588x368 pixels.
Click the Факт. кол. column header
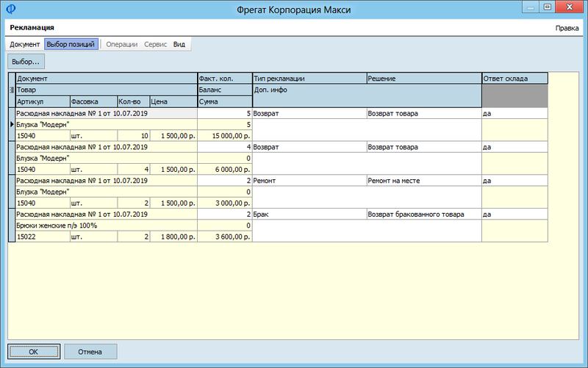[x=225, y=79]
